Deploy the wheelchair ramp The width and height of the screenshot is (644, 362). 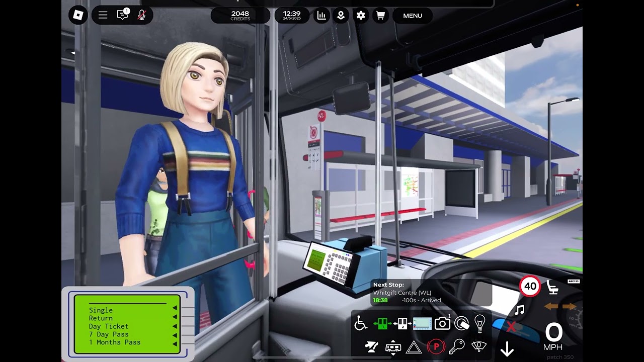coord(361,324)
